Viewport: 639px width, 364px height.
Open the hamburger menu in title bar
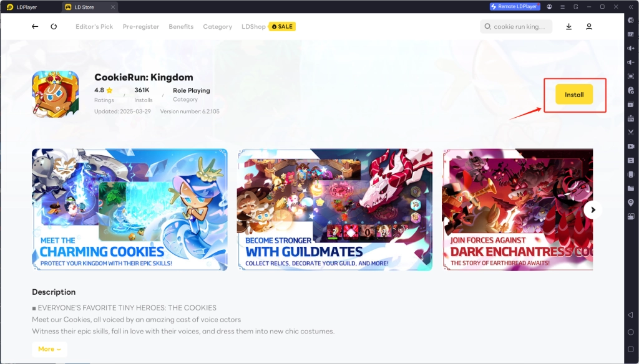(562, 6)
